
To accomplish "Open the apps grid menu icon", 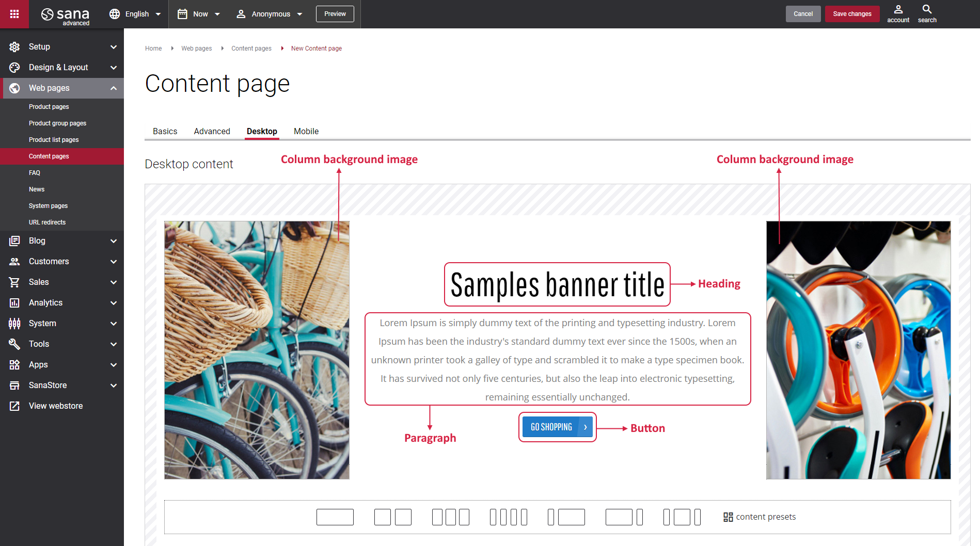I will (x=14, y=14).
